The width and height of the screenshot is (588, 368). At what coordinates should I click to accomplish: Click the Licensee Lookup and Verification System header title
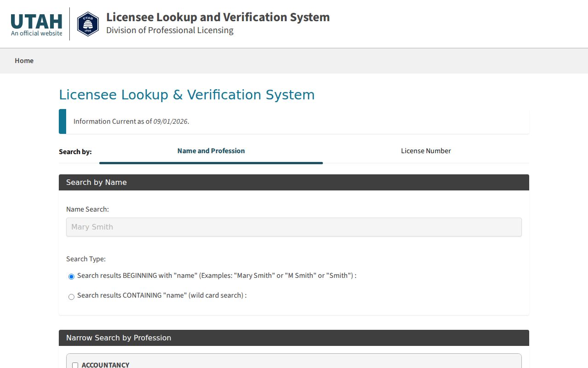point(218,17)
